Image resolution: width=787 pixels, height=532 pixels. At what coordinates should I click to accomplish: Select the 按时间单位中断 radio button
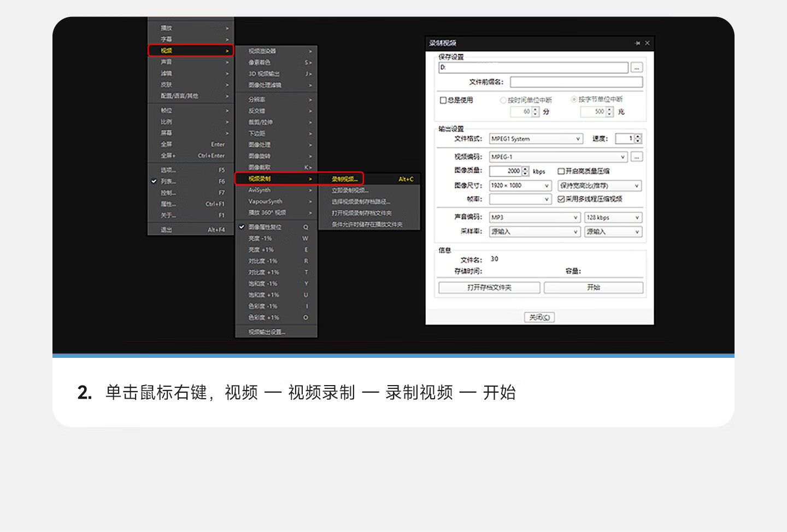coord(503,101)
